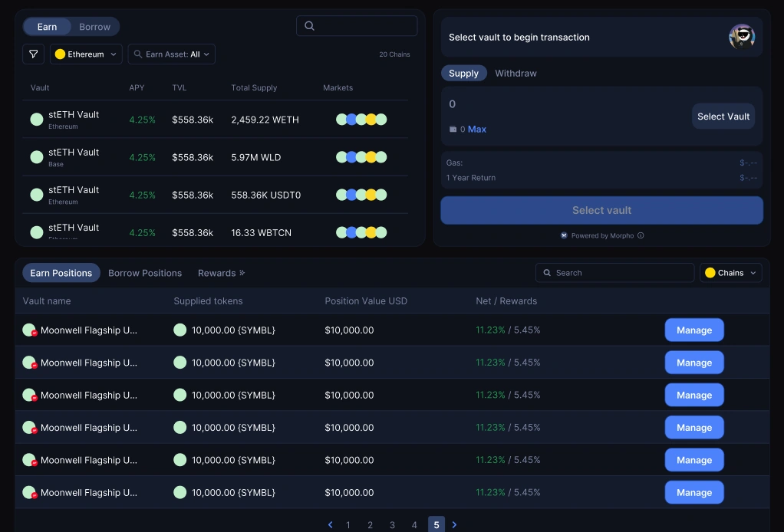
Task: Select the Supply option
Action: (x=463, y=73)
